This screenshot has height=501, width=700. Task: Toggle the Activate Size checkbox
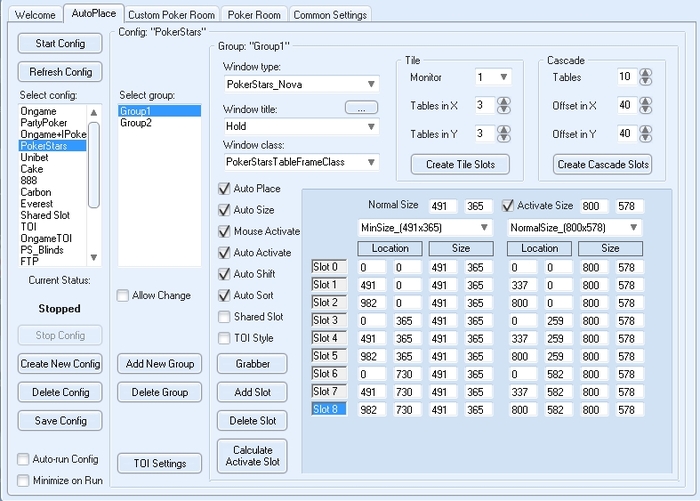click(x=508, y=206)
